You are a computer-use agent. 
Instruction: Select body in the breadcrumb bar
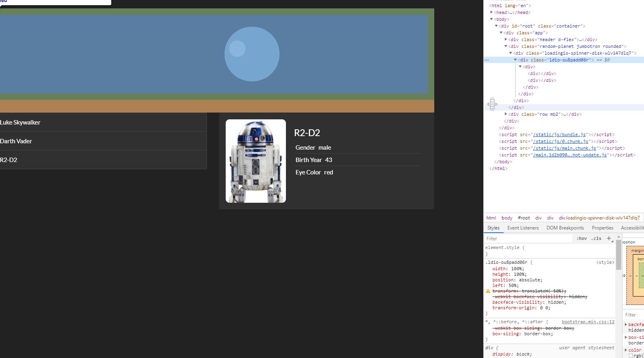[x=507, y=218]
